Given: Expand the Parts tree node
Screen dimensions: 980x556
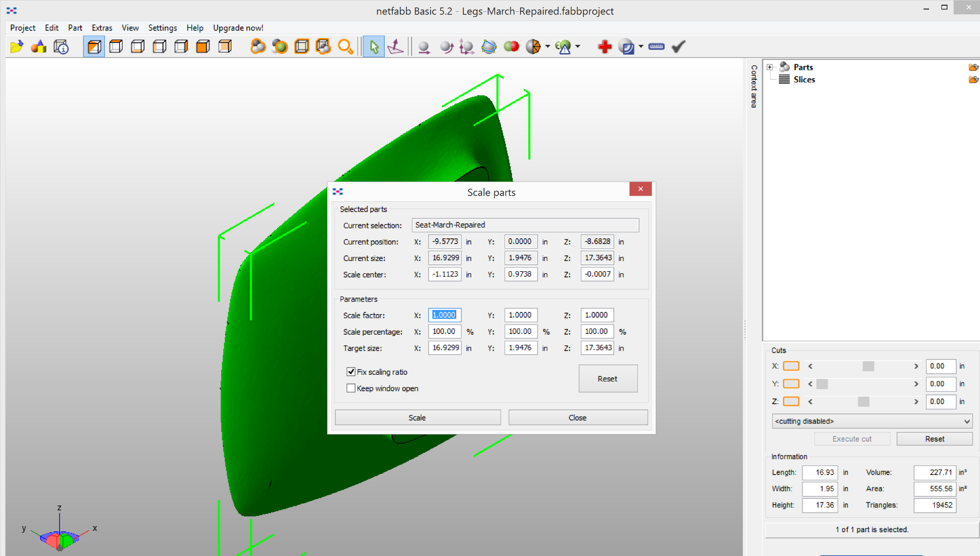Looking at the screenshot, I should point(770,67).
